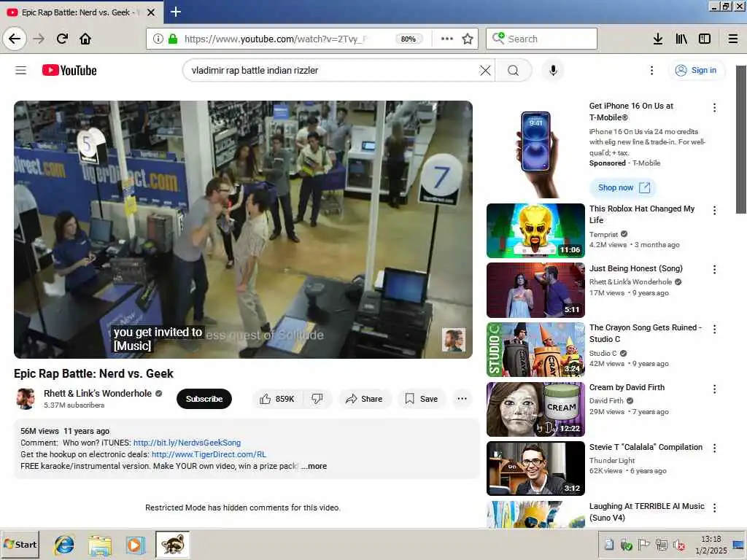Click the YouTube magnifier search button

(x=513, y=71)
